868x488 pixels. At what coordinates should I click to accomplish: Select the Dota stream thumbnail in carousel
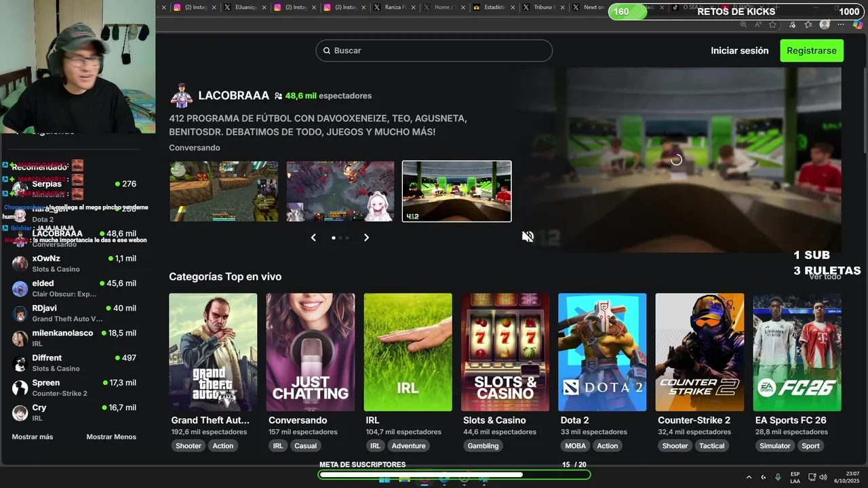[x=340, y=191]
